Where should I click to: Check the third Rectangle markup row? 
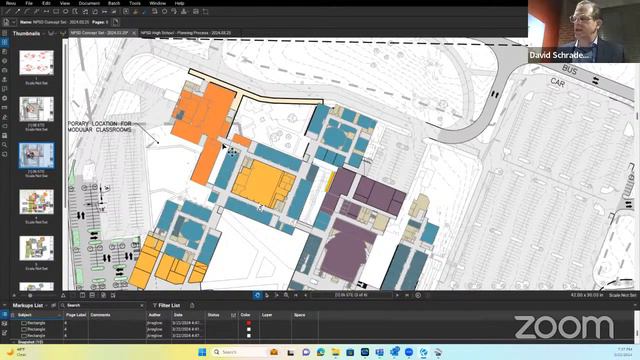(24, 336)
